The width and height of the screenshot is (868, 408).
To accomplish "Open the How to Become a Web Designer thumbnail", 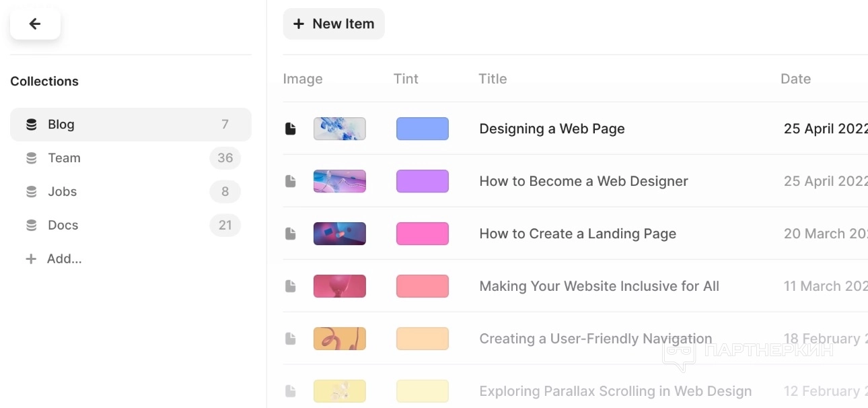I will 340,181.
